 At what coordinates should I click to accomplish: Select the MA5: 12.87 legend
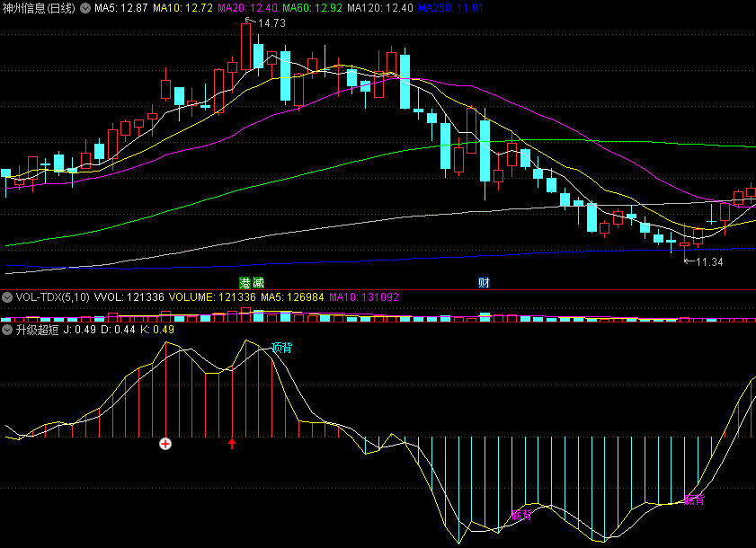(x=121, y=8)
